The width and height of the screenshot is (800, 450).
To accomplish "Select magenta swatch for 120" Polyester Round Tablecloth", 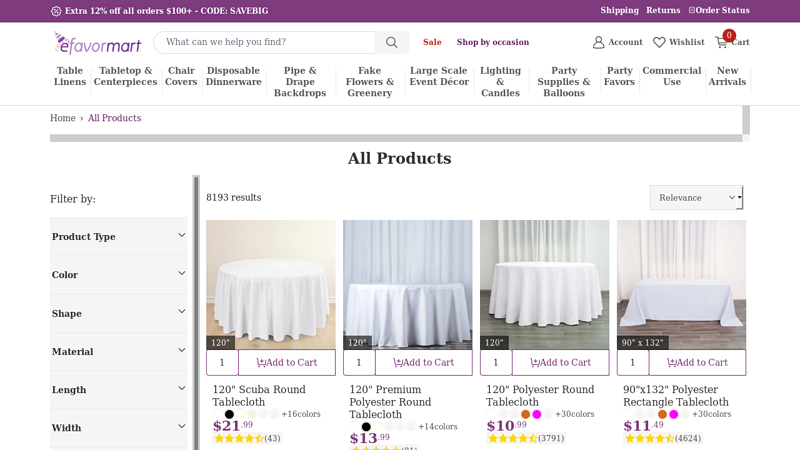I will click(537, 414).
